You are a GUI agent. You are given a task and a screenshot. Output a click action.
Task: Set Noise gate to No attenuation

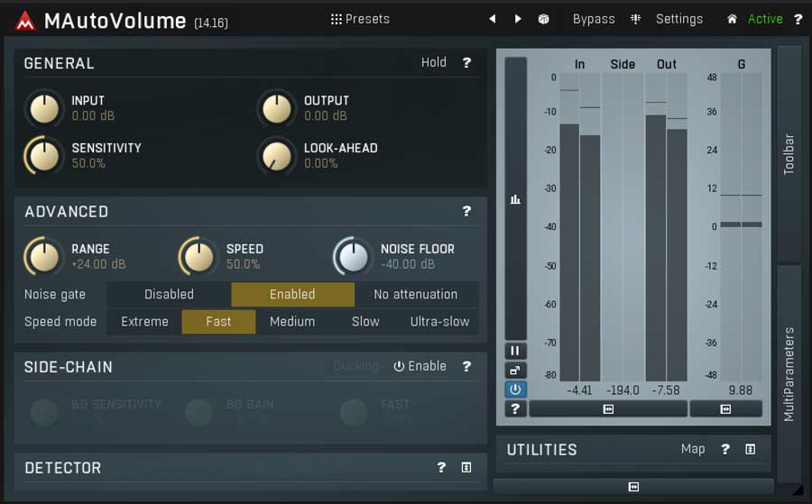point(416,295)
